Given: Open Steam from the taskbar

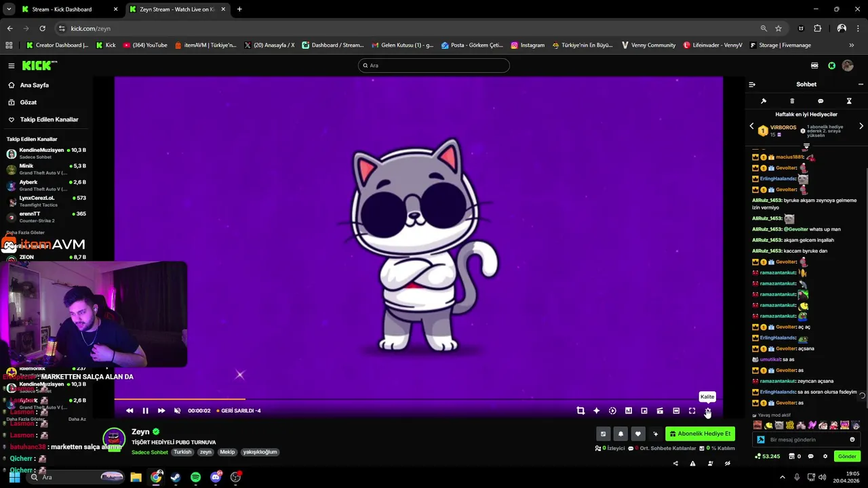Looking at the screenshot, I should [x=176, y=477].
